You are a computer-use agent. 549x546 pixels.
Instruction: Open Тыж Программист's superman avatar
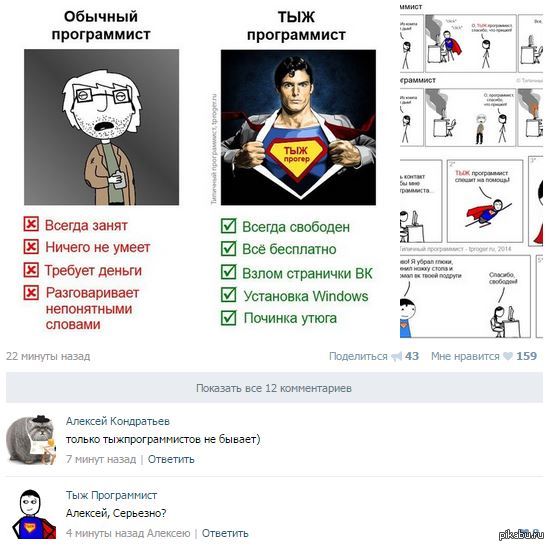tap(33, 514)
